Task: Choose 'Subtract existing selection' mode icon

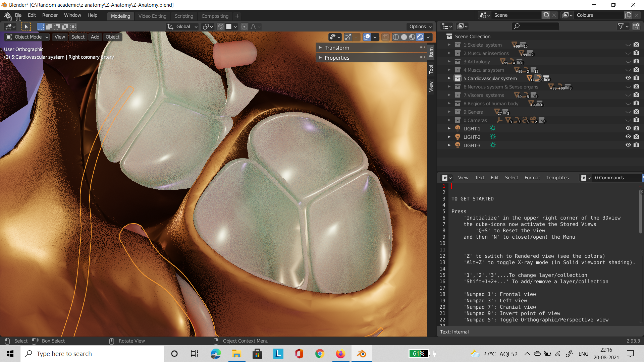Action: (57, 26)
